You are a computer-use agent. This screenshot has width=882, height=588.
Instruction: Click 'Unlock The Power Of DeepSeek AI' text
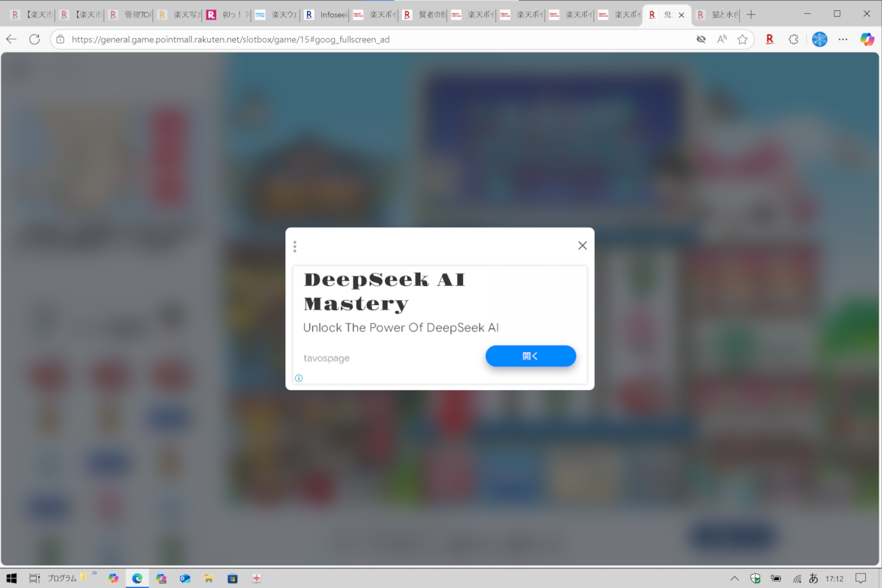click(401, 328)
